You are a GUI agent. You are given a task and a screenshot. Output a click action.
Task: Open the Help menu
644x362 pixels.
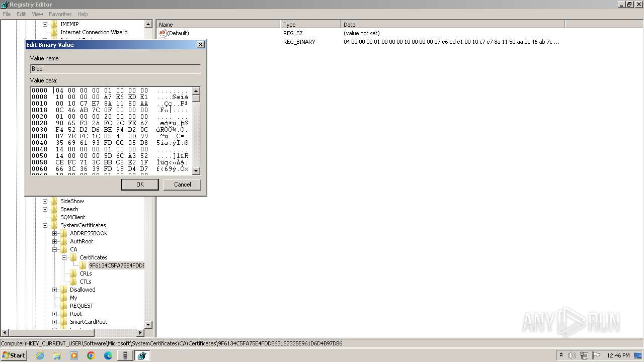83,14
